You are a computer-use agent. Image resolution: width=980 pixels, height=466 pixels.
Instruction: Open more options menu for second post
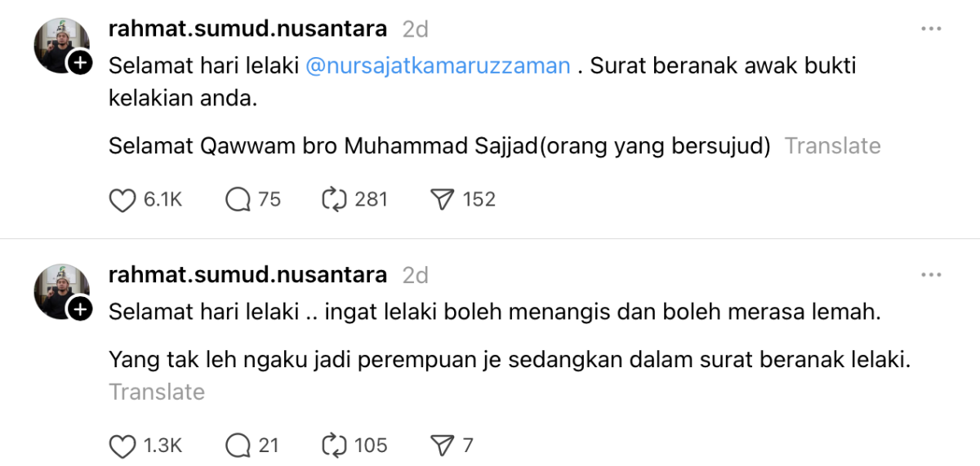coord(931,275)
